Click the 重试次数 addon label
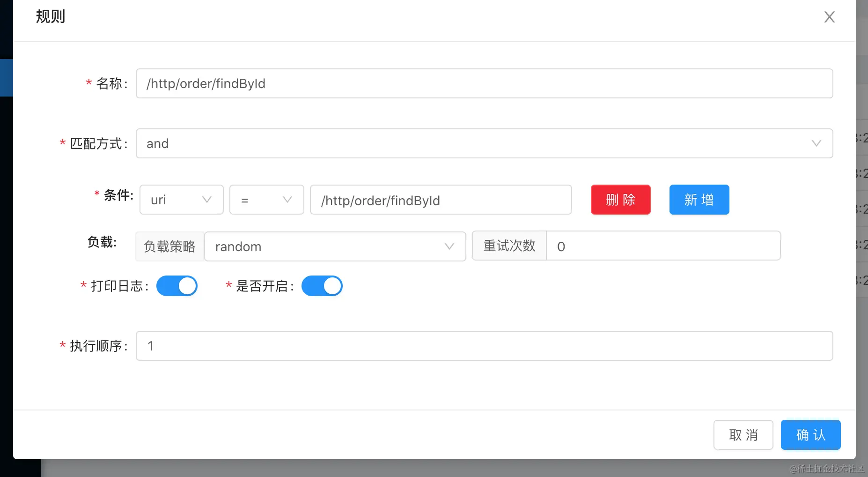Viewport: 868px width, 477px height. point(509,246)
